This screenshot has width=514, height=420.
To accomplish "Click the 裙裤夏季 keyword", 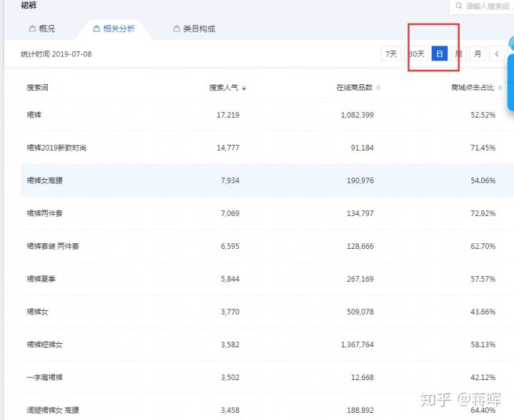I will [41, 279].
